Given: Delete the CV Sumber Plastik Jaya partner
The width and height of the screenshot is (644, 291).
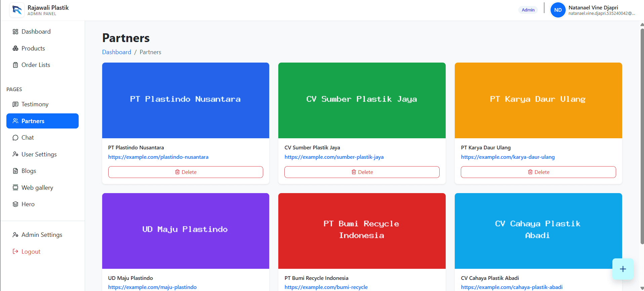Looking at the screenshot, I should point(362,172).
